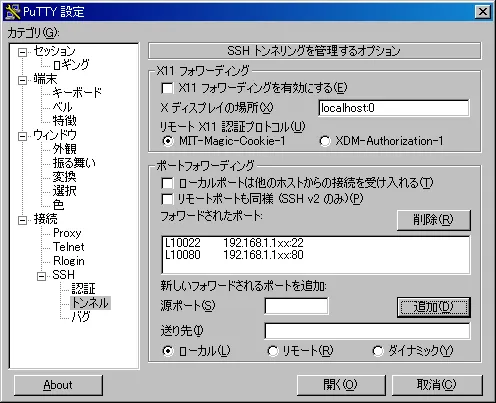Open SSH category
This screenshot has height=403, width=496.
pyautogui.click(x=64, y=275)
